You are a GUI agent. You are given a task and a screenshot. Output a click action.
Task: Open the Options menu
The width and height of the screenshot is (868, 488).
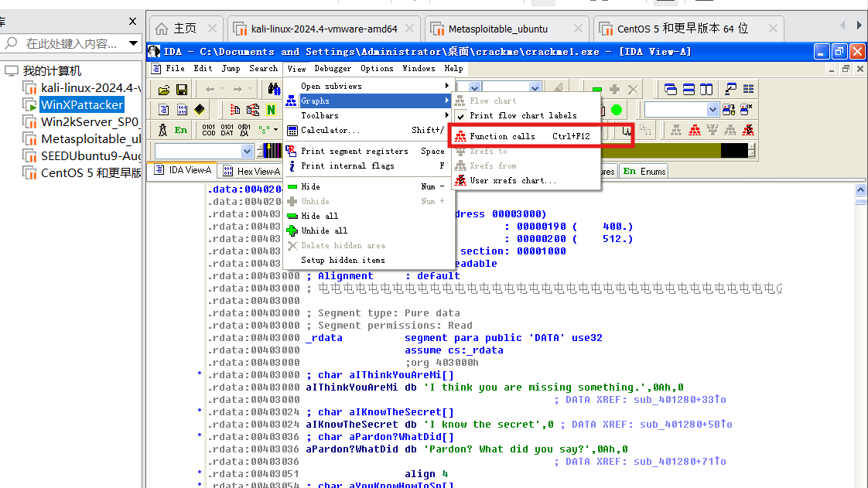377,68
